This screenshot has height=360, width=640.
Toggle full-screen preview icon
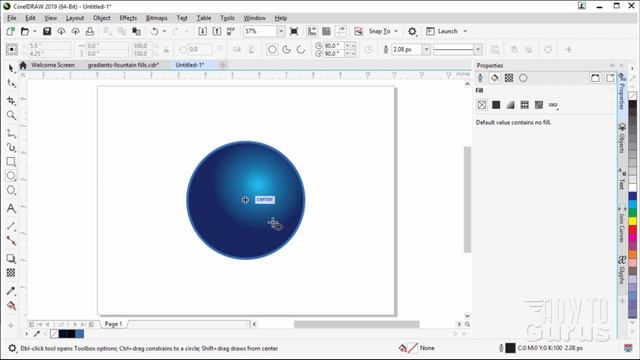click(x=293, y=31)
